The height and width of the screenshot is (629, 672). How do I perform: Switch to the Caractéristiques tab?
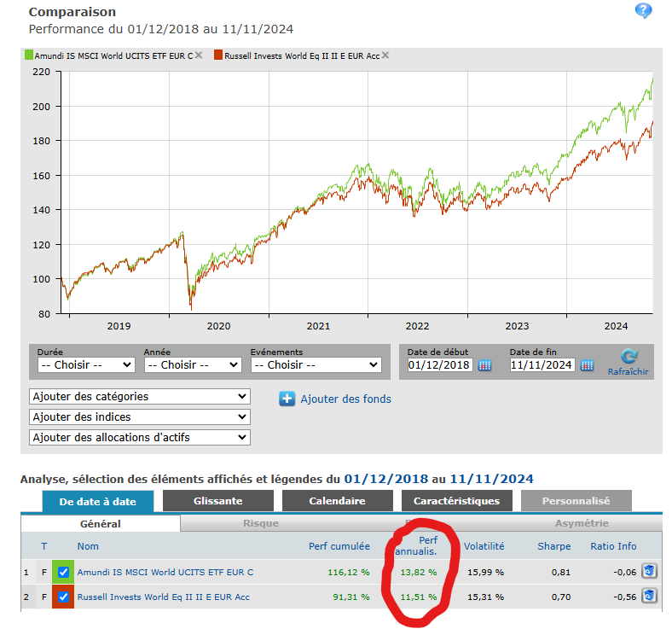[457, 501]
